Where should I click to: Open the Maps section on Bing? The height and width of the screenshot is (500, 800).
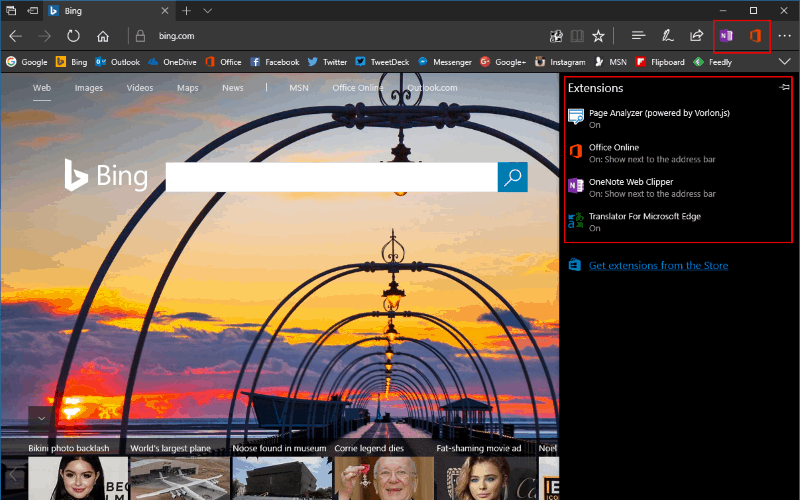click(x=187, y=88)
